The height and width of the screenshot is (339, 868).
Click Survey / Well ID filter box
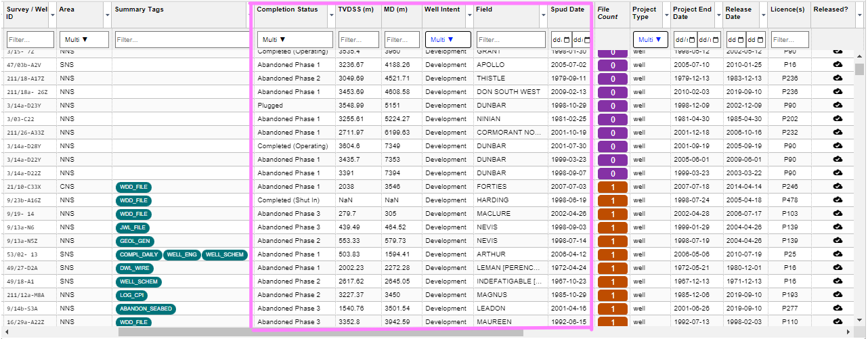click(30, 40)
